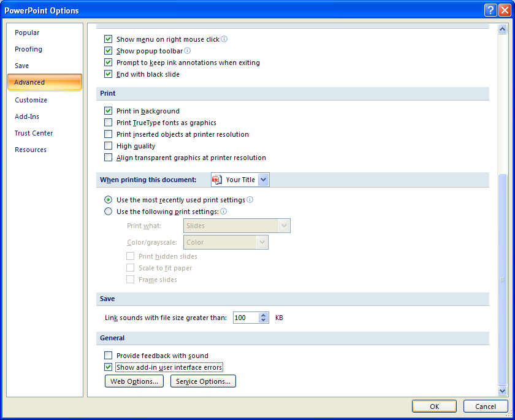Click the Scale to fit paper checkbox
This screenshot has height=420, width=515.
pos(131,267)
